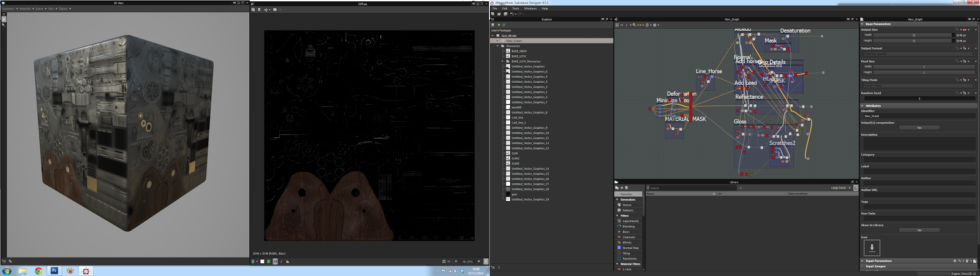Click the green play icon in Explorer
The height and width of the screenshot is (276, 980).
499,25
